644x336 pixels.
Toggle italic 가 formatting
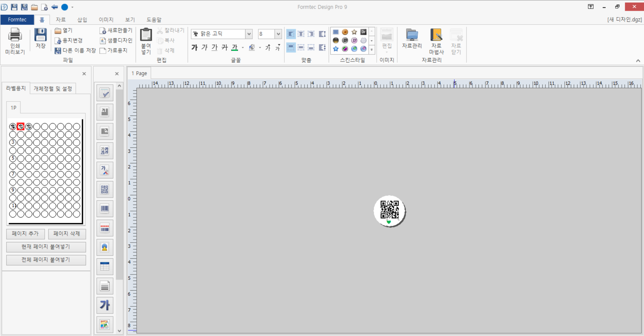(204, 47)
